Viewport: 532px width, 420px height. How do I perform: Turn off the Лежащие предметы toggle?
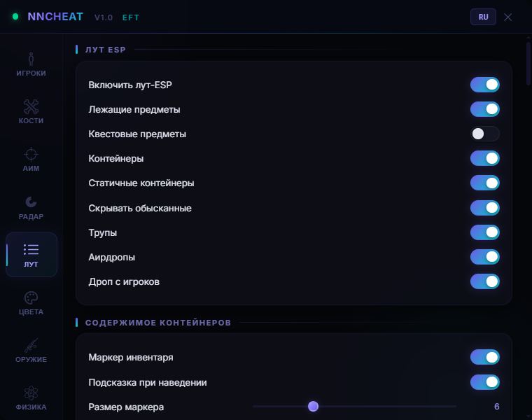(x=485, y=109)
